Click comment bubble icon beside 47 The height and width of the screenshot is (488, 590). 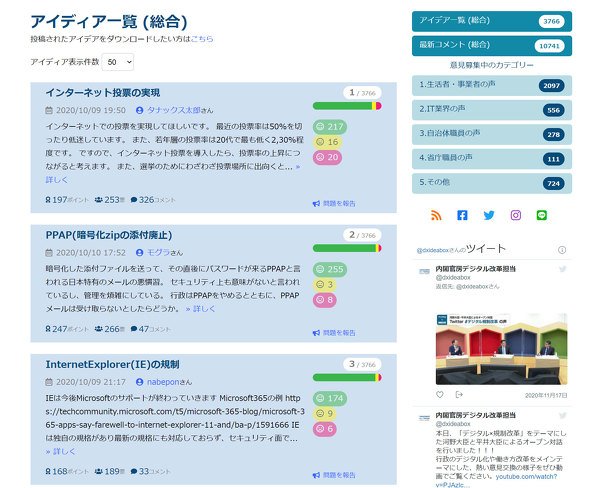(x=134, y=329)
